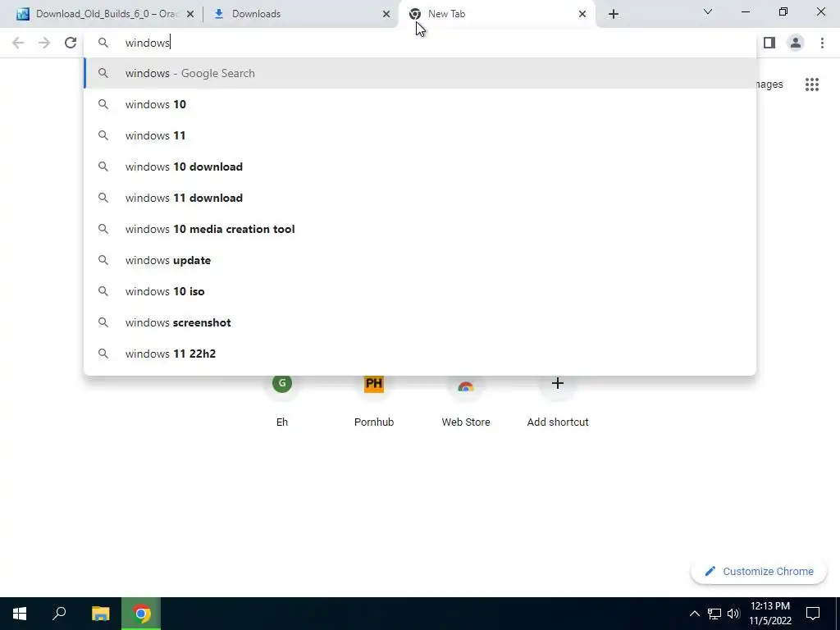Screen dimensions: 840x630
Task: Open a new tab with the plus button
Action: (614, 14)
